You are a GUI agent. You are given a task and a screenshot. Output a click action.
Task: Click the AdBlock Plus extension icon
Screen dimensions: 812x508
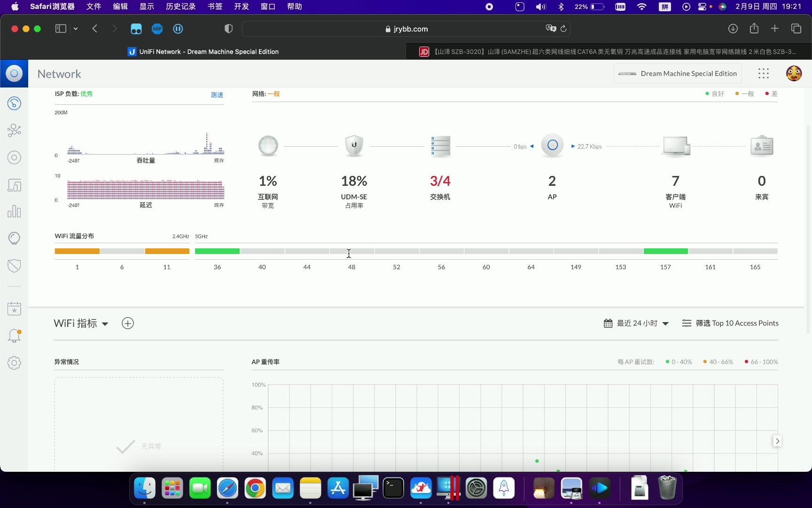(157, 29)
